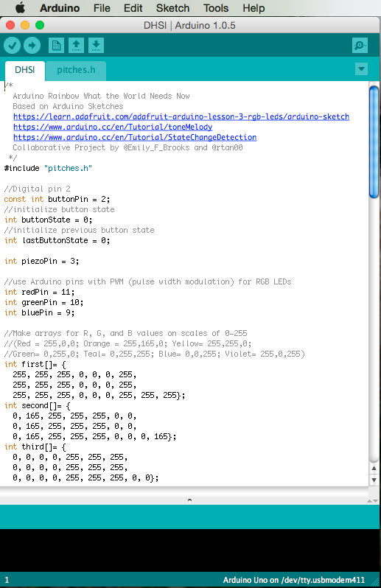
Task: Click the '//Green= 0,255,0; Teal' comment line
Action: point(155,354)
